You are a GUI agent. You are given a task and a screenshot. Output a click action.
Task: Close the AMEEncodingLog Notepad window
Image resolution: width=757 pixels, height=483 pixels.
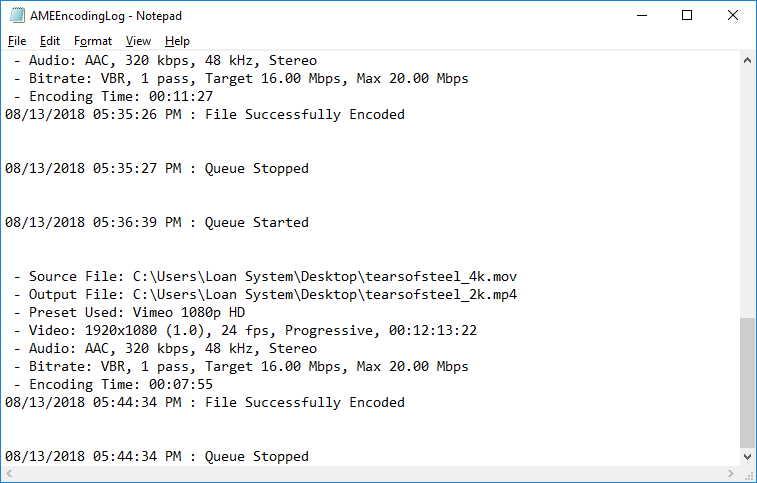(733, 15)
